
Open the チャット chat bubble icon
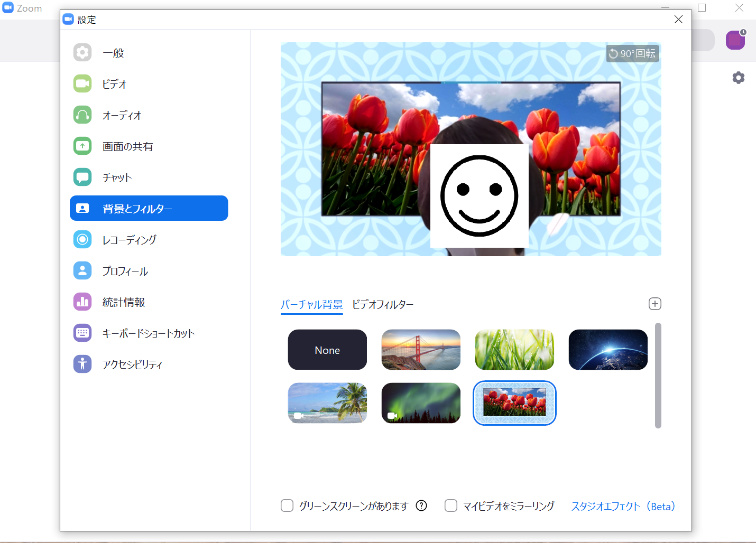click(x=82, y=177)
